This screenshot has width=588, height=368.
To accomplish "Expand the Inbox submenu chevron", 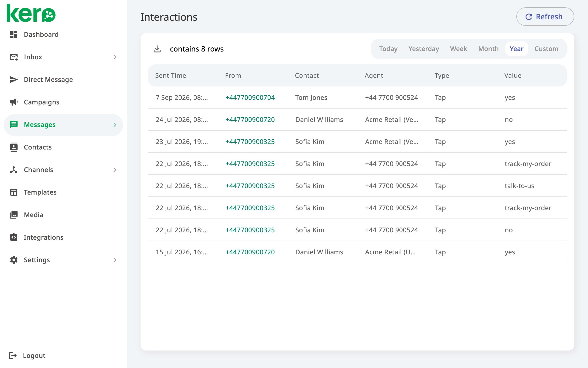I will tap(115, 57).
